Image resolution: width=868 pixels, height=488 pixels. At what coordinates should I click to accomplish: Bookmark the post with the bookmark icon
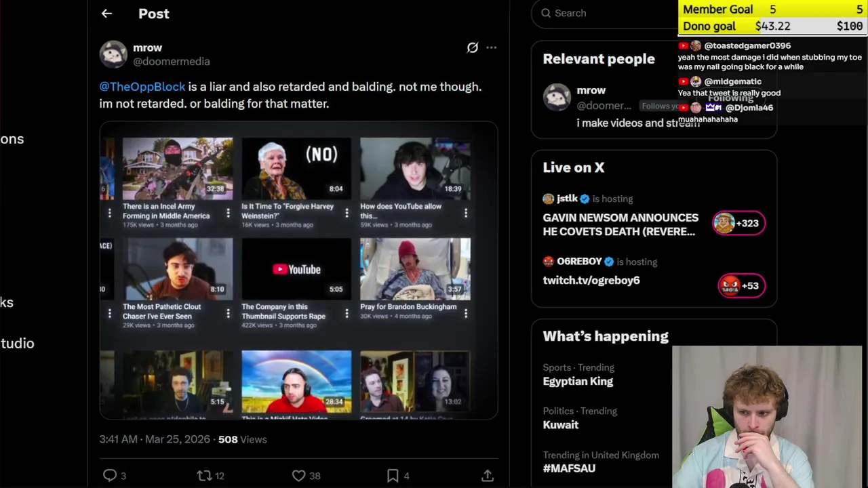[393, 476]
